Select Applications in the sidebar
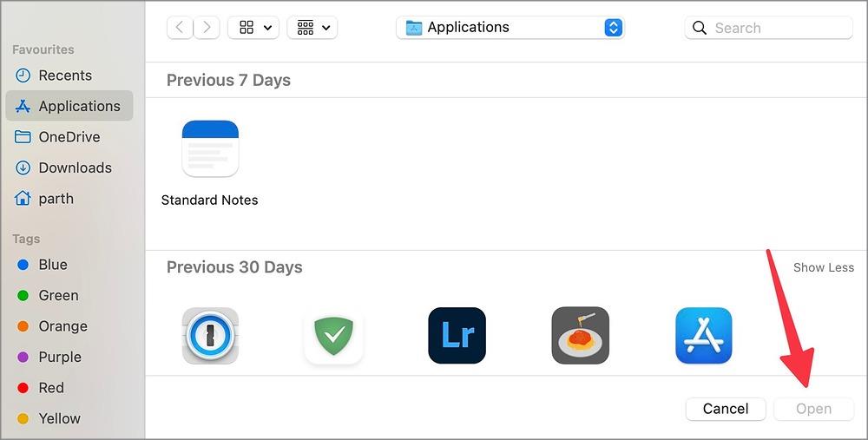Image resolution: width=868 pixels, height=440 pixels. [69, 106]
